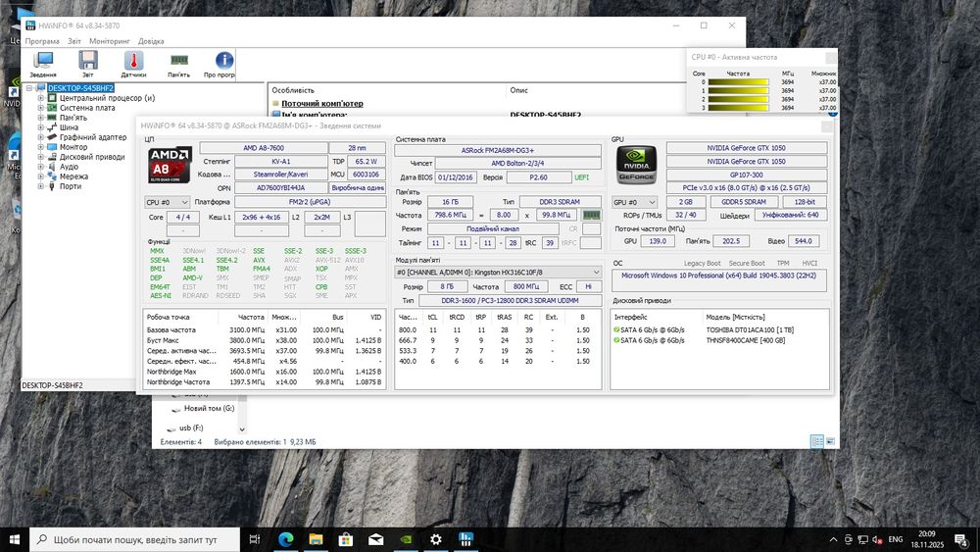Viewport: 980px width, 552px height.
Task: Switch Explorer to large icons view
Action: [x=830, y=441]
